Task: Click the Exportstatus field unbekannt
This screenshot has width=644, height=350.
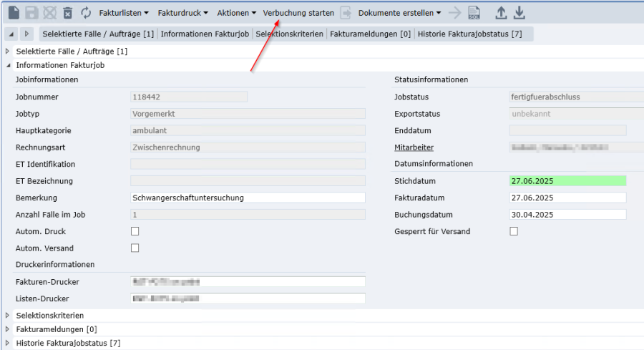Action: pyautogui.click(x=577, y=114)
